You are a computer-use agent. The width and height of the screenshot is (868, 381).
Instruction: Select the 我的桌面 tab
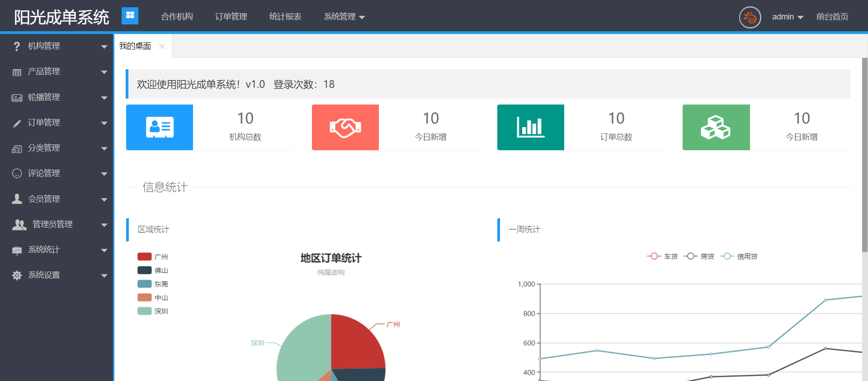tap(135, 46)
